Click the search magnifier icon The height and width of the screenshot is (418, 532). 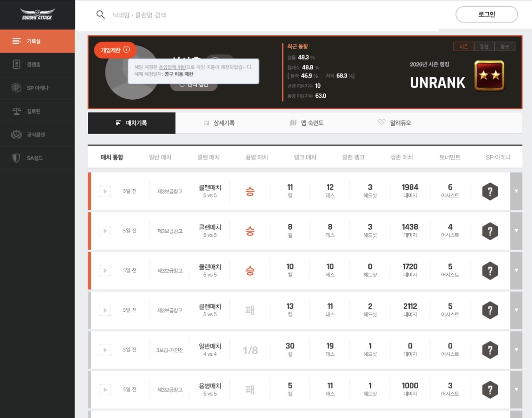click(101, 15)
